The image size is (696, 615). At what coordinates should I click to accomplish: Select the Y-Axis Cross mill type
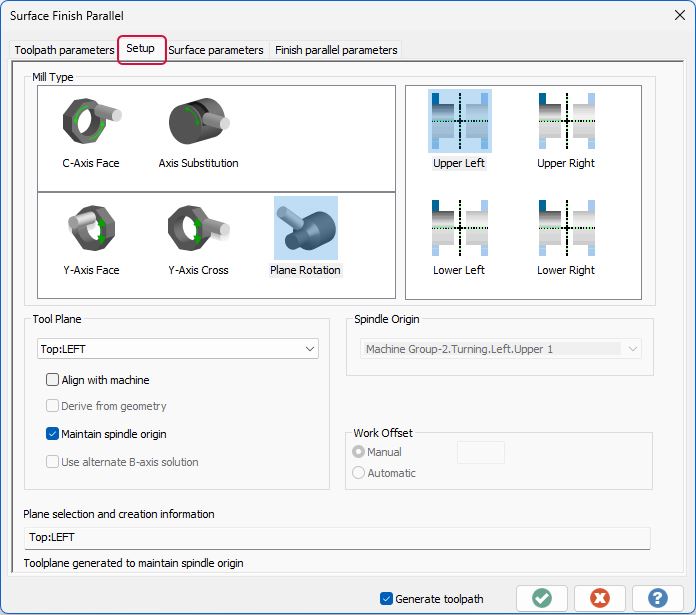click(x=198, y=240)
